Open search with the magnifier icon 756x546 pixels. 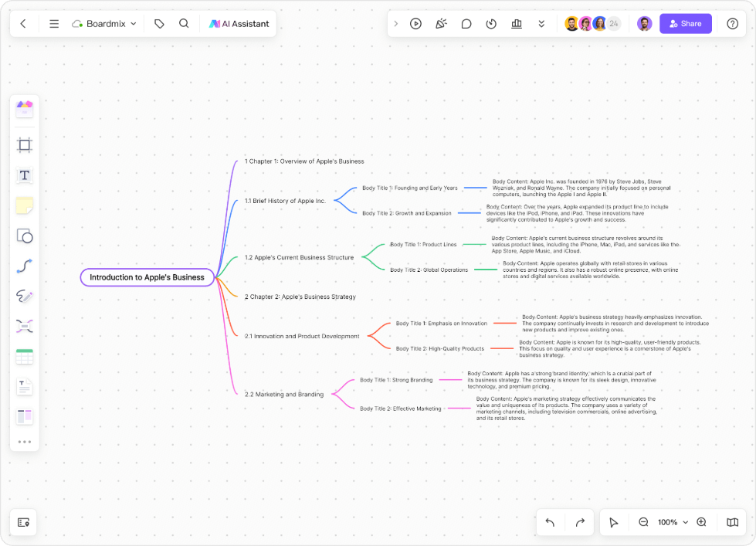coord(184,24)
